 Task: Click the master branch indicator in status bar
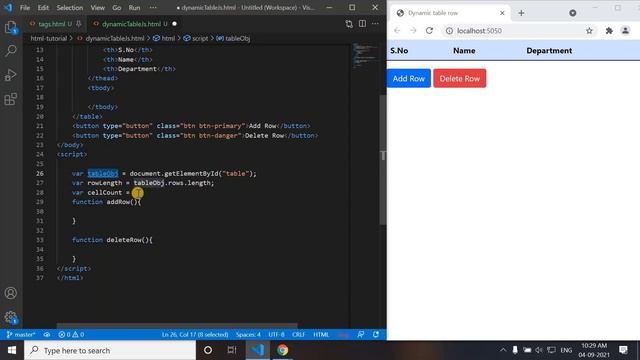[21, 334]
